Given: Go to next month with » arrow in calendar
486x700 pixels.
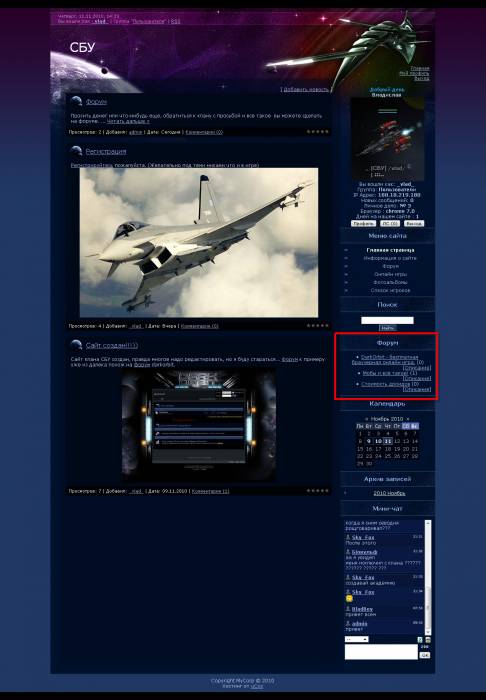Looking at the screenshot, I should coord(407,419).
